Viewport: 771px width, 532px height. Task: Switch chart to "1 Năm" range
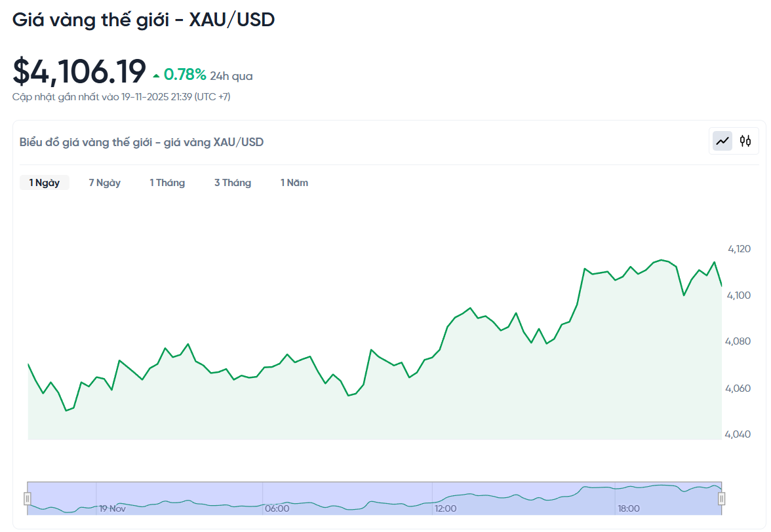(294, 183)
